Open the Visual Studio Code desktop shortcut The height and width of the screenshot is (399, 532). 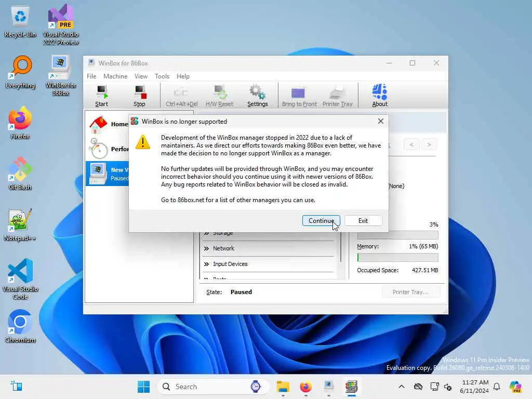[20, 279]
